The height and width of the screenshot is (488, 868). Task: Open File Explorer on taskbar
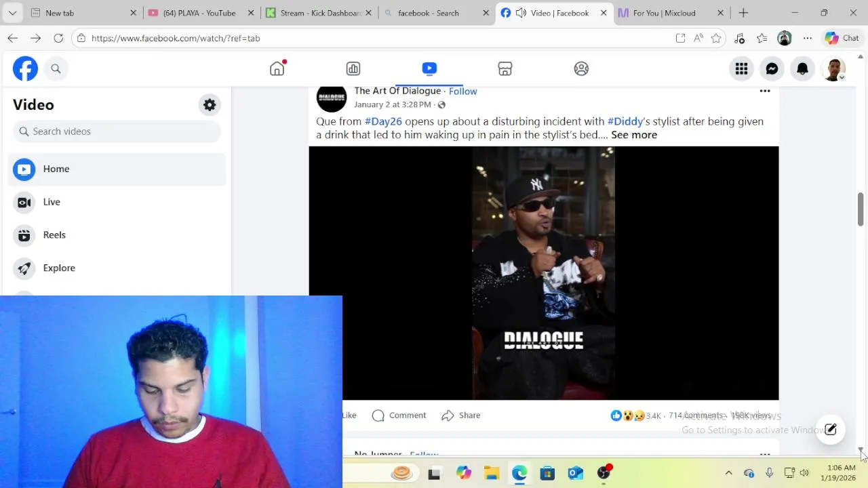click(x=491, y=473)
